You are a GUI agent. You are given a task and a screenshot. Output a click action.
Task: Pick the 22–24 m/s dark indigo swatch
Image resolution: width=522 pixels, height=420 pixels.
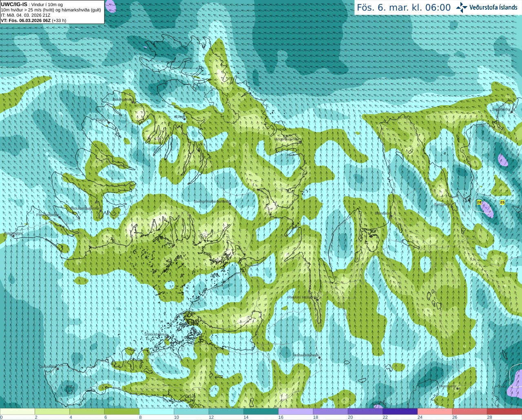(x=400, y=411)
